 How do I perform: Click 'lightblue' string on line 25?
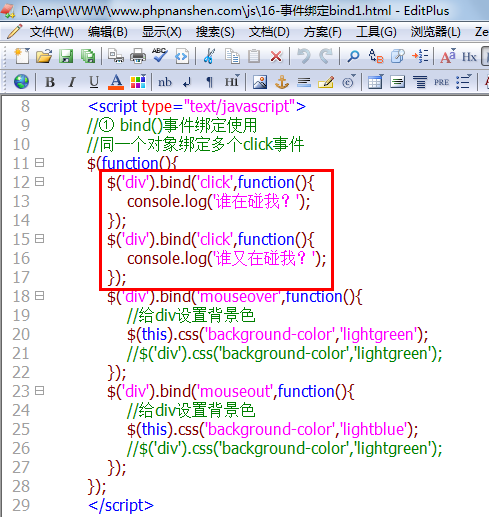pos(375,429)
